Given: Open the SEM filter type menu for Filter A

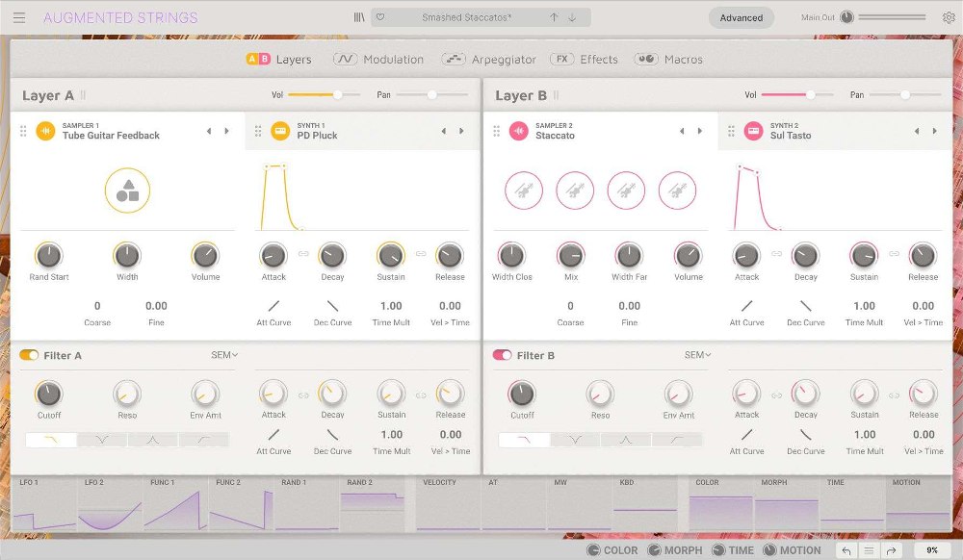Looking at the screenshot, I should 222,355.
